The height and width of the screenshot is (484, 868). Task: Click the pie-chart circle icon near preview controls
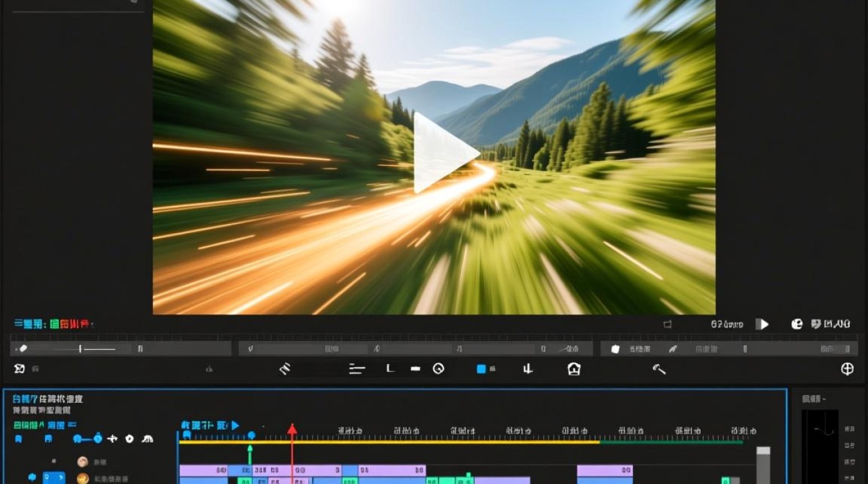(797, 325)
